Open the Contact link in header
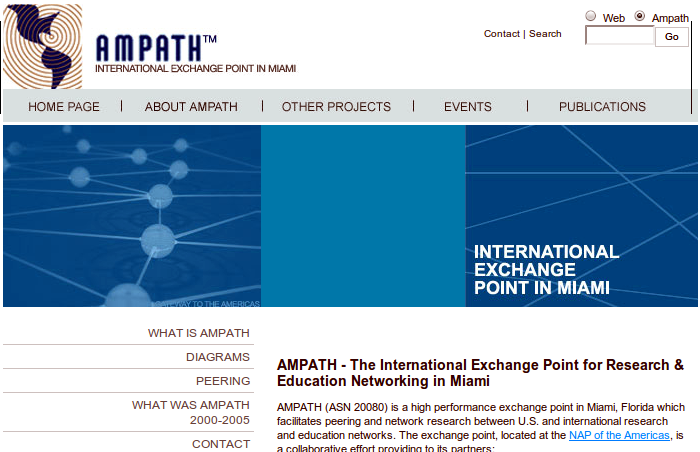This screenshot has height=452, width=700. click(502, 34)
